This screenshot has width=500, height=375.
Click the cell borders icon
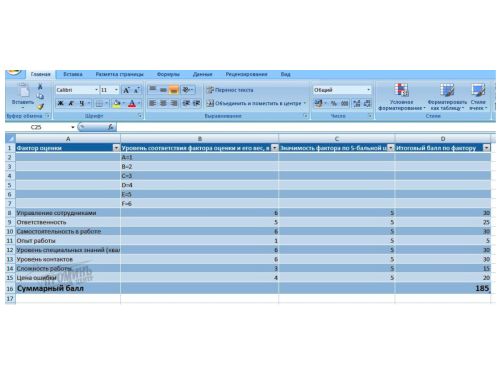(99, 104)
